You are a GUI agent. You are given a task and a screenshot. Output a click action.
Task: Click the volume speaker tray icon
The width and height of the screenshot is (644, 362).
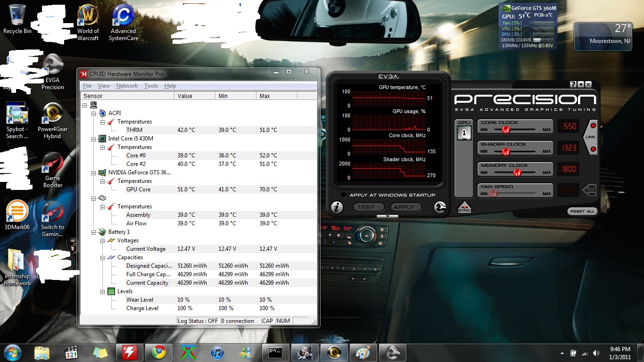[x=596, y=353]
